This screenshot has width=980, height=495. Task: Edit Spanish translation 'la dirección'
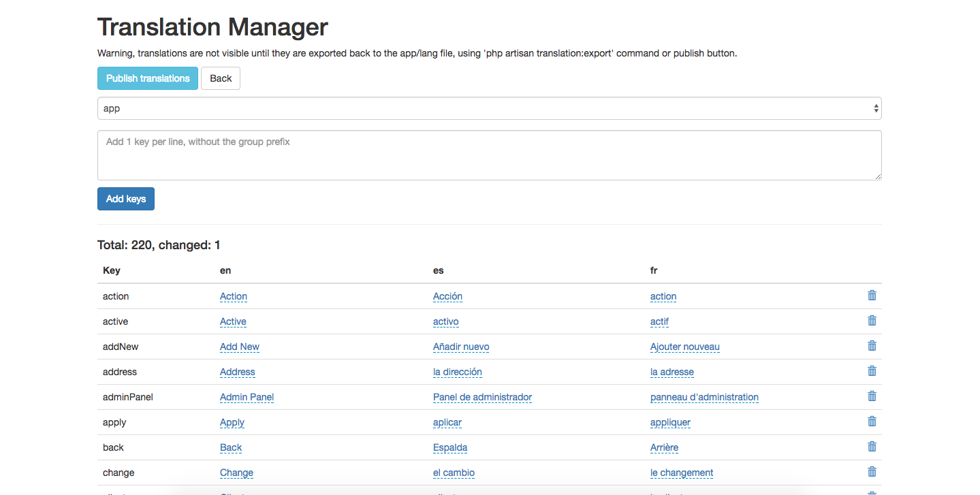pos(458,372)
